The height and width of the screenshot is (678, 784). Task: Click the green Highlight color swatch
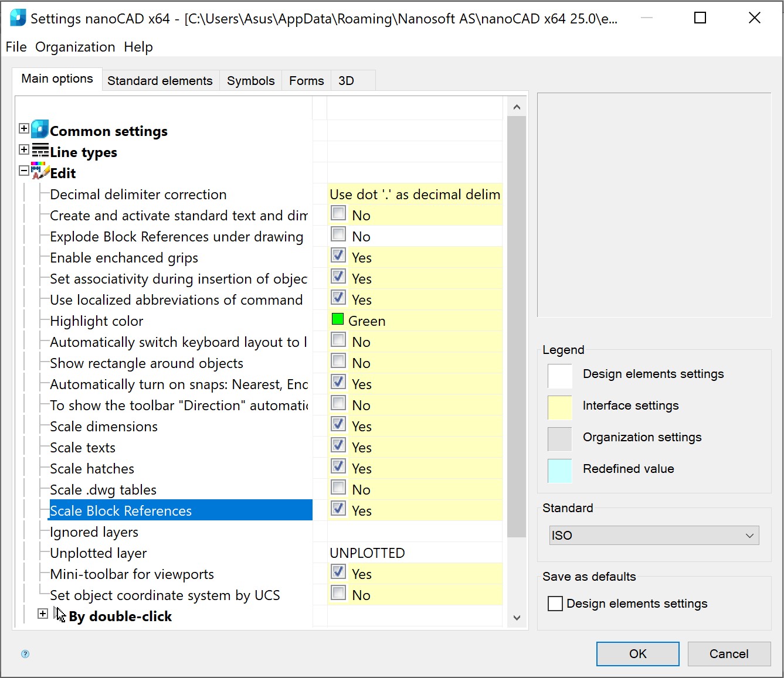pyautogui.click(x=338, y=319)
